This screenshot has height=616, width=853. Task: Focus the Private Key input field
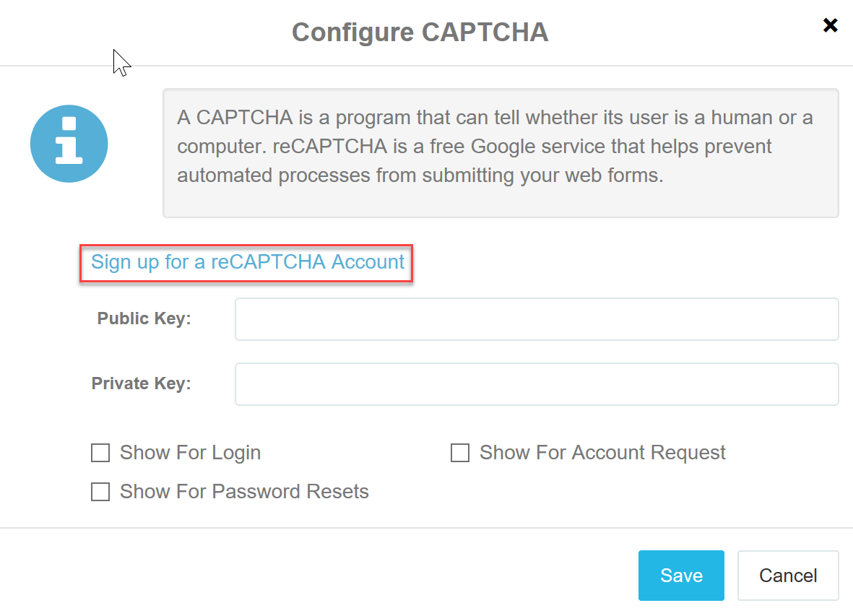[537, 384]
